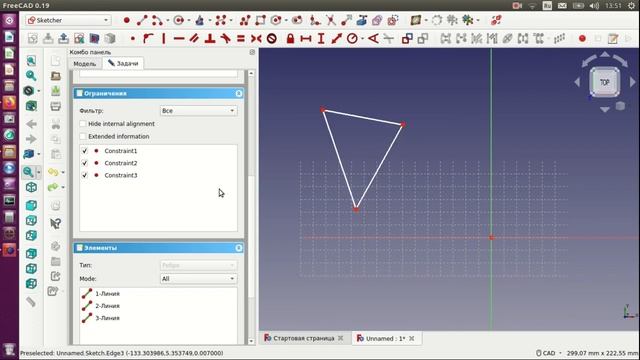Open the Фильтр dropdown showing Все

point(198,111)
